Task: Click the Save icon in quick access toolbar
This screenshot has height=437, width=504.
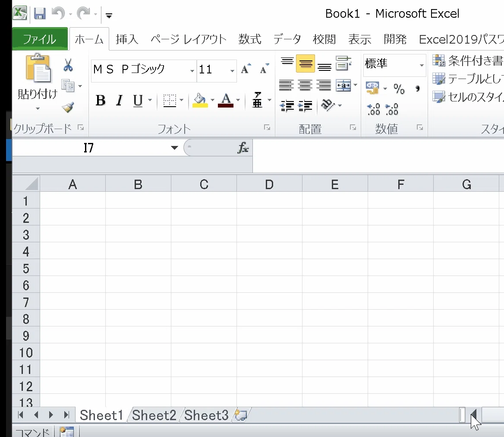Action: pos(40,14)
